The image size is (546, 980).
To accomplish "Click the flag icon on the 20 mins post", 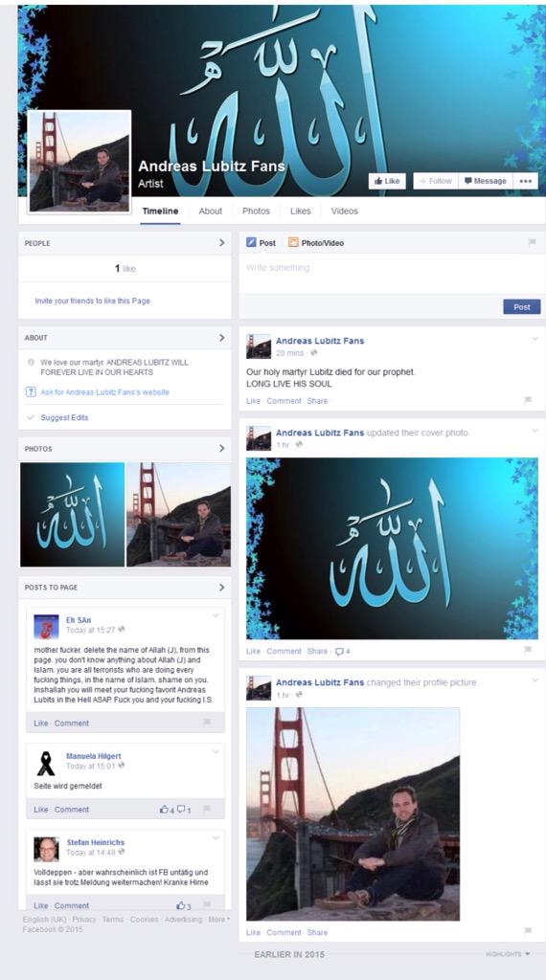I will [528, 400].
